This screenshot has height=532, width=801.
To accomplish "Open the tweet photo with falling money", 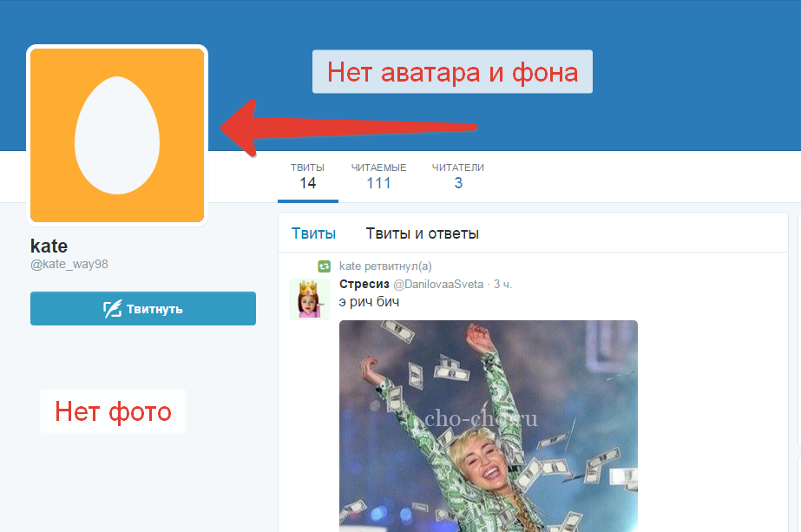I will pyautogui.click(x=488, y=425).
